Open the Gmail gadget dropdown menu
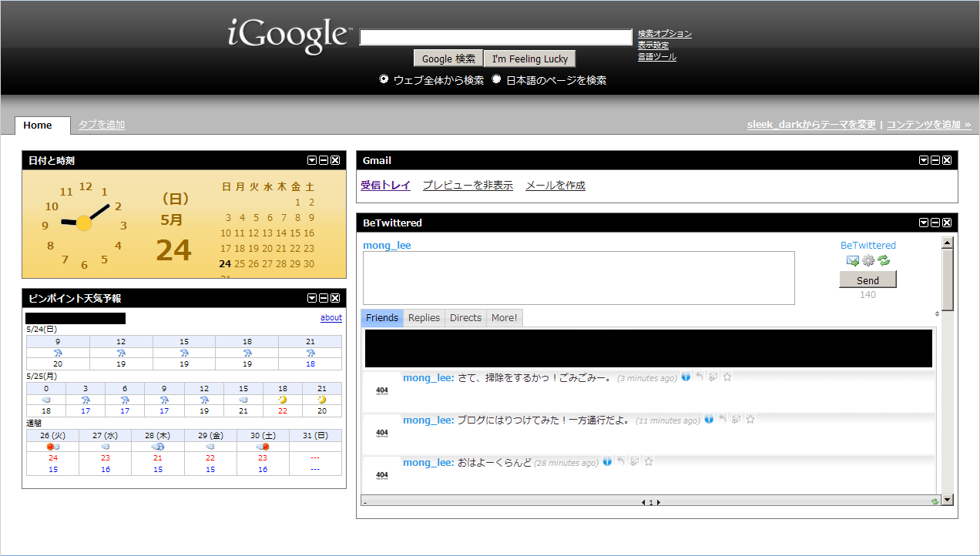 924,160
